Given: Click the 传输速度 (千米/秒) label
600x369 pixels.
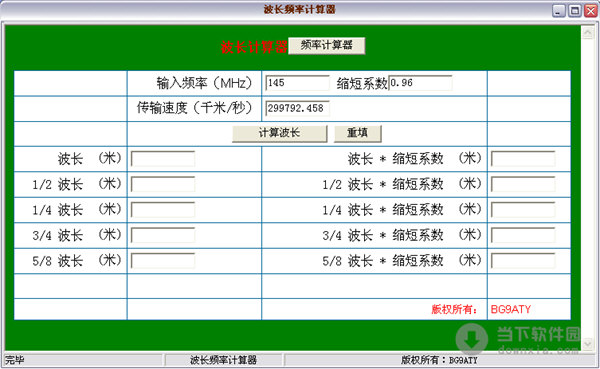Looking at the screenshot, I should click(x=195, y=108).
